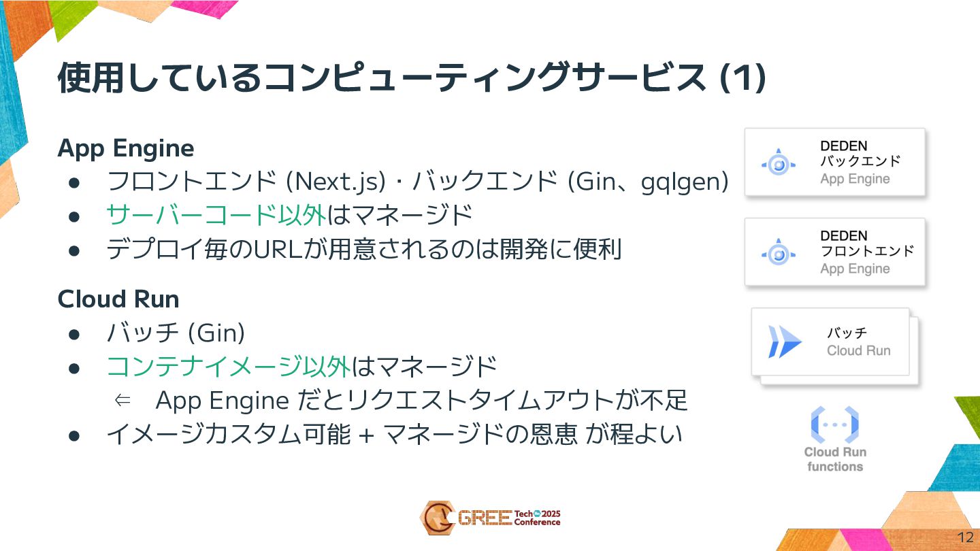Click the GREE hexagon logo at bottom

437,518
